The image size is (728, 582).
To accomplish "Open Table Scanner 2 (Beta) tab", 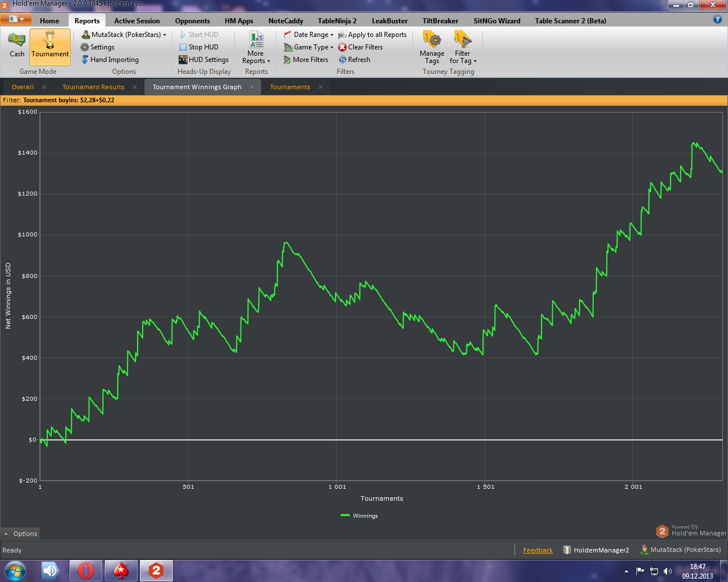I will (x=570, y=21).
